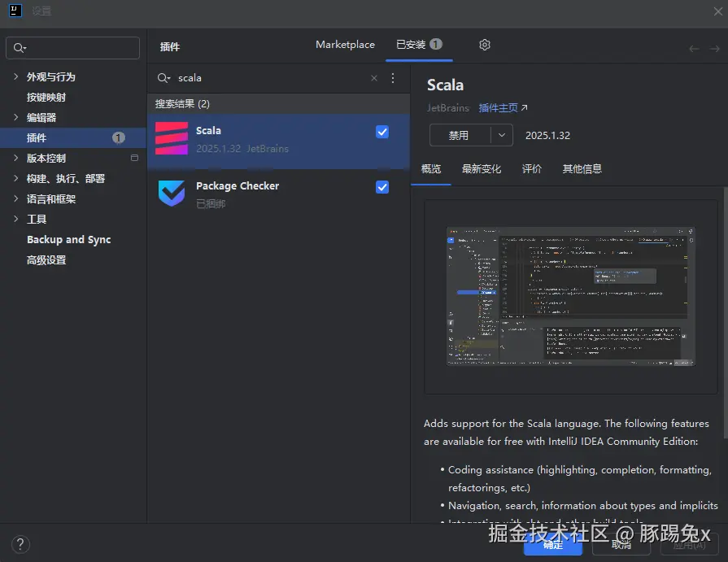Expand the 编辑器 section
Screen dimensions: 728x562
(x=15, y=117)
